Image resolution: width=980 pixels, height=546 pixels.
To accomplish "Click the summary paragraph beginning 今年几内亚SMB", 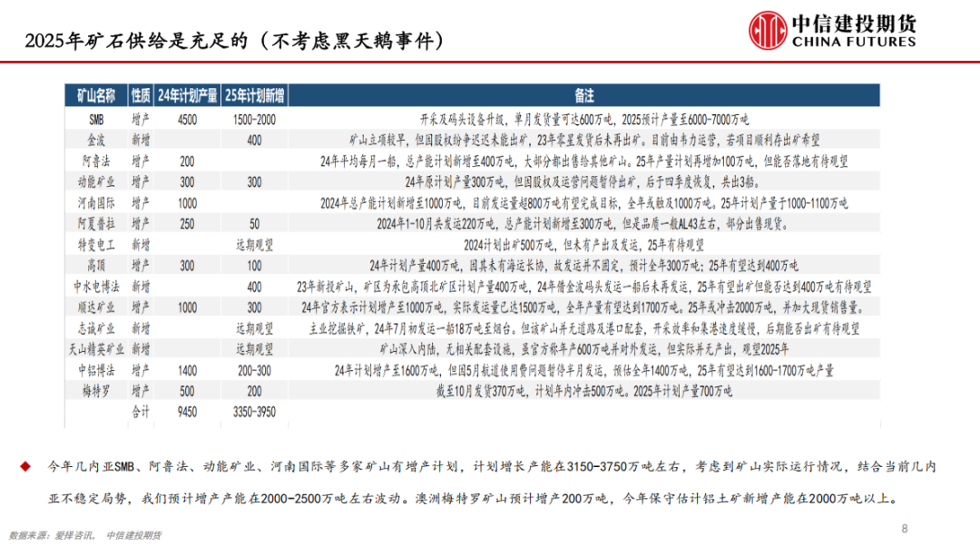I will pyautogui.click(x=491, y=483).
